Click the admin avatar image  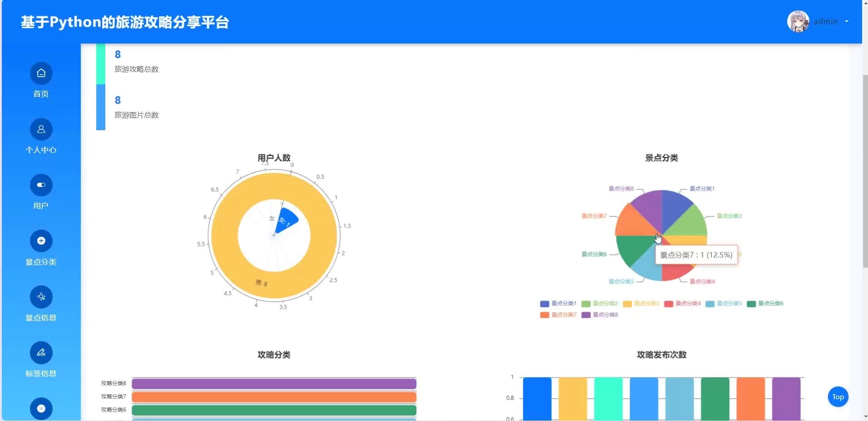click(798, 21)
